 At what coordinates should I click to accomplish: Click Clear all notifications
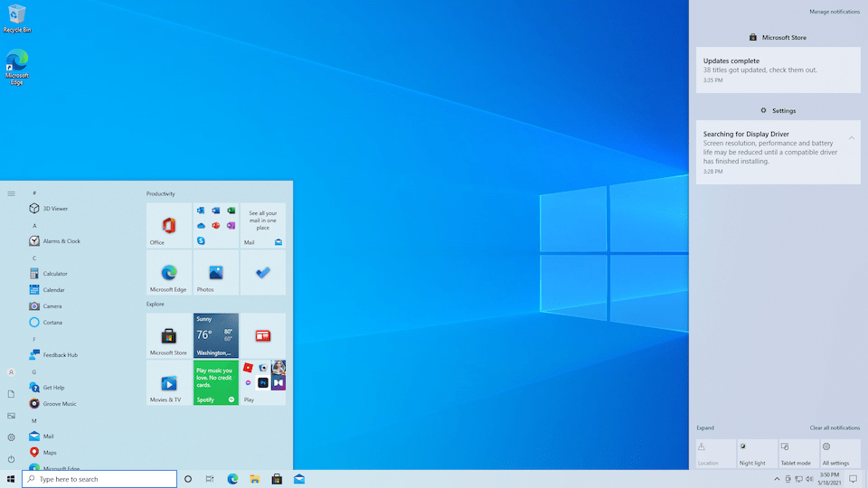tap(834, 427)
